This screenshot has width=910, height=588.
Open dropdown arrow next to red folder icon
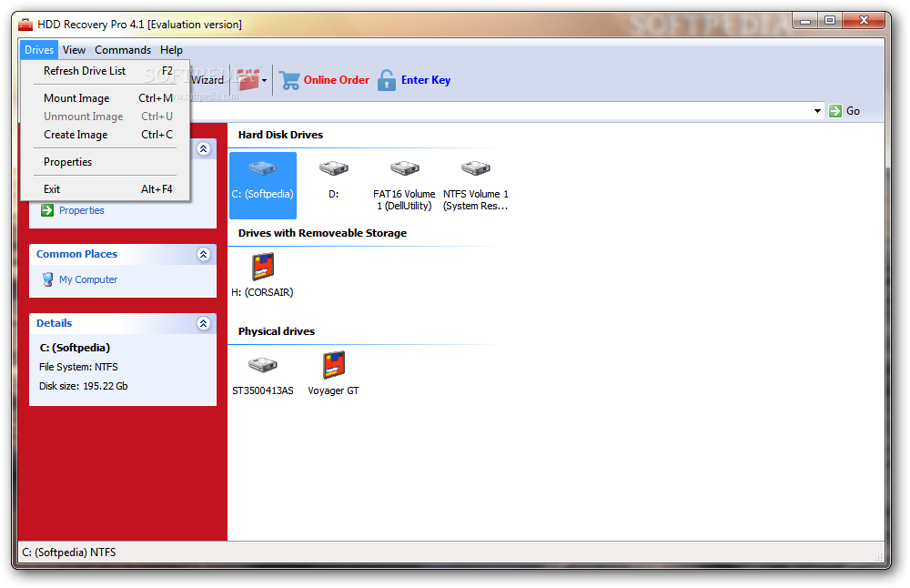pos(265,80)
